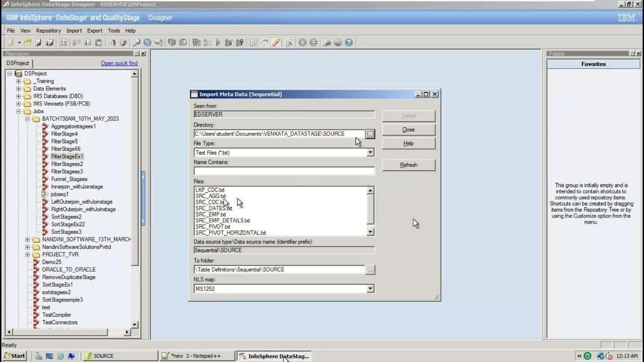Click the Directory browse ellipsis button

pos(370,134)
